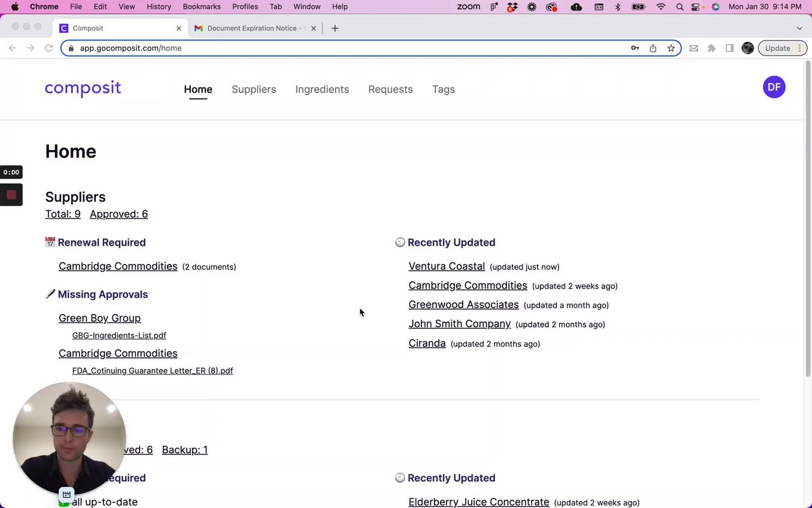
Task: Click the battery icon in menu bar
Action: (x=639, y=6)
